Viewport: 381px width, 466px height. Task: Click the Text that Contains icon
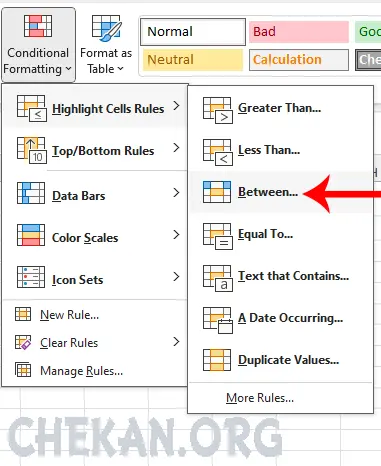coord(218,278)
